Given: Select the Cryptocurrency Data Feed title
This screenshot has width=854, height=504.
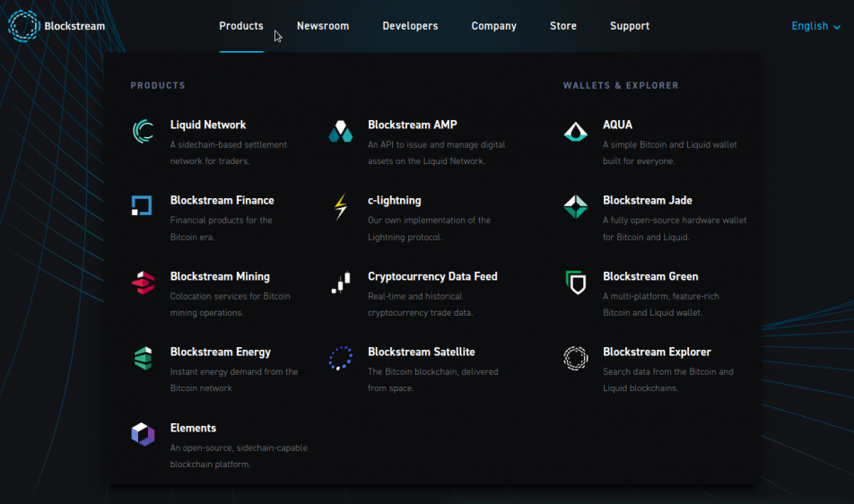Looking at the screenshot, I should (x=432, y=276).
